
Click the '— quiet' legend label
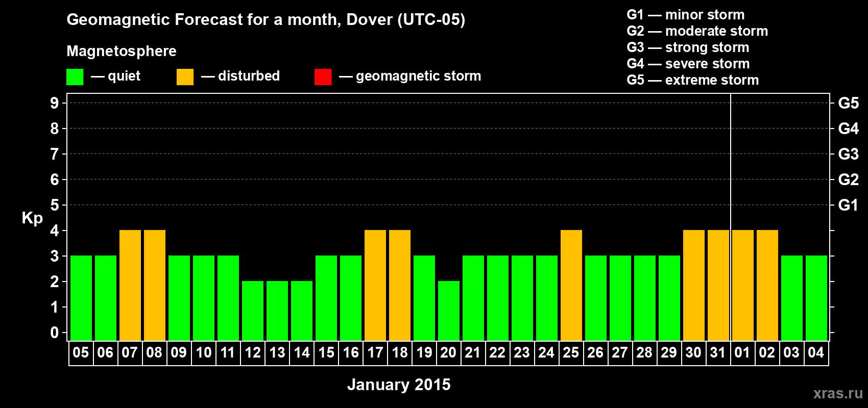[115, 76]
